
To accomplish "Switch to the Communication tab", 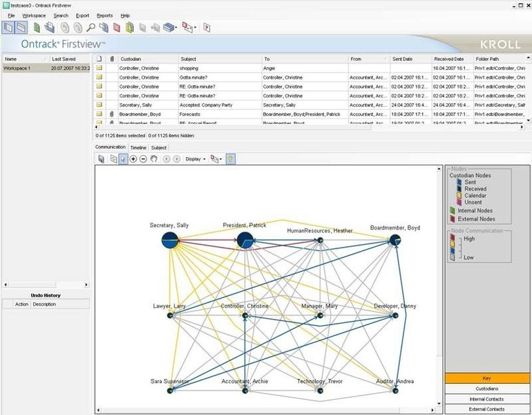I will tap(111, 147).
